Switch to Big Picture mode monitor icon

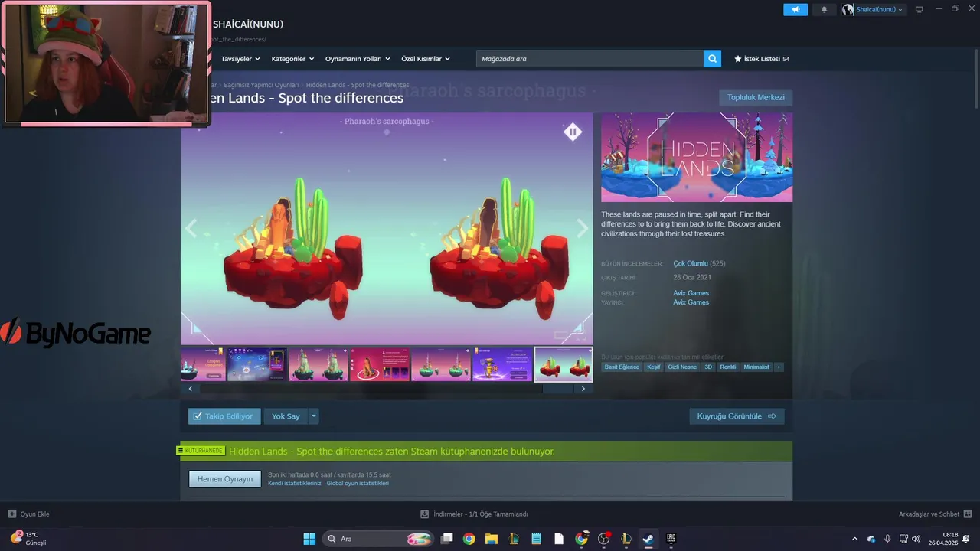coord(920,9)
